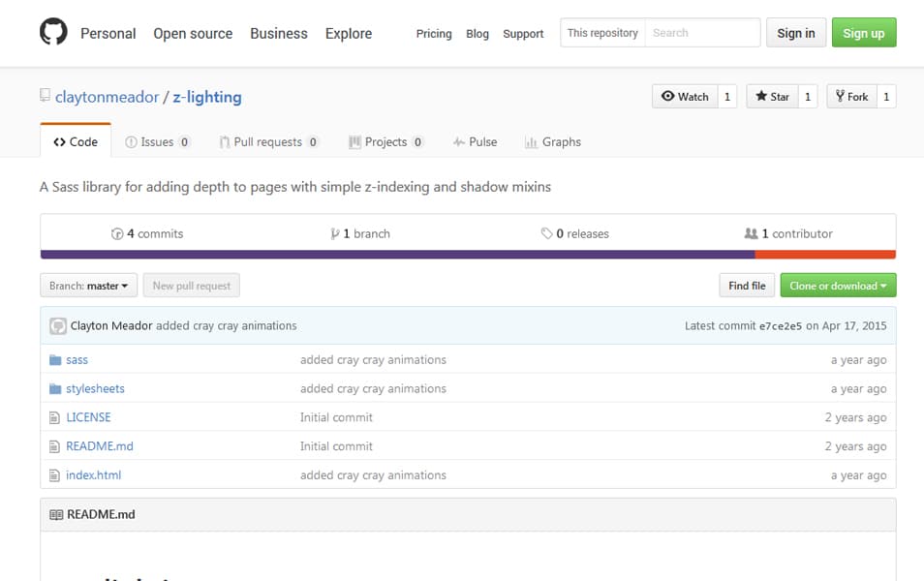The image size is (924, 581).
Task: View the 0 releases link
Action: [575, 234]
